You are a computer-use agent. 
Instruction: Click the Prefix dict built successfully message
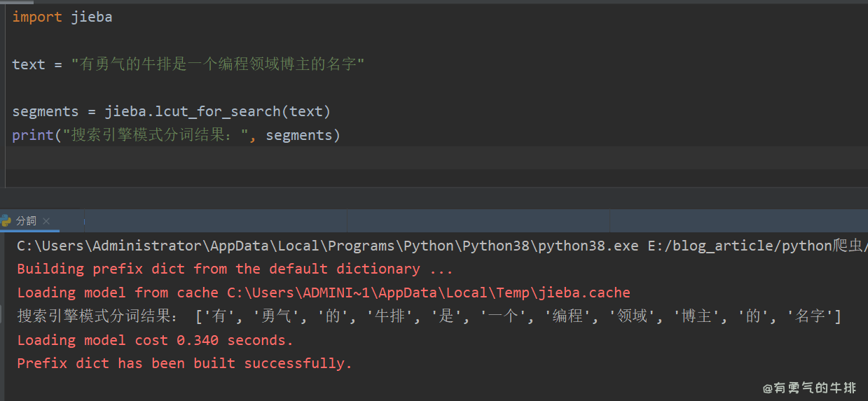click(184, 364)
